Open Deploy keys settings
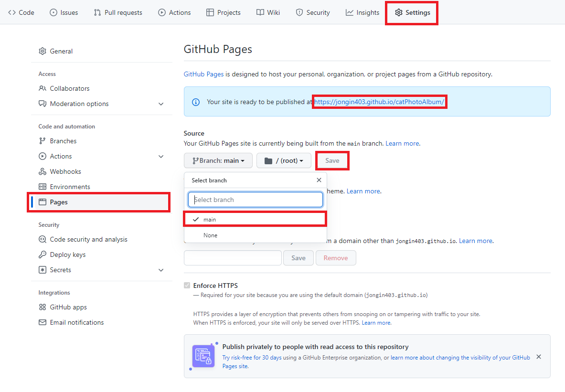 (x=68, y=254)
